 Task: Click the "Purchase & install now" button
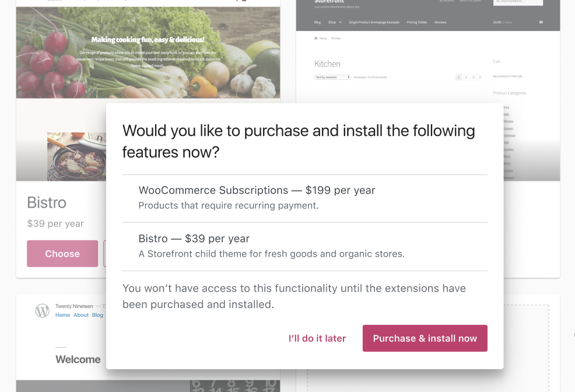tap(425, 338)
